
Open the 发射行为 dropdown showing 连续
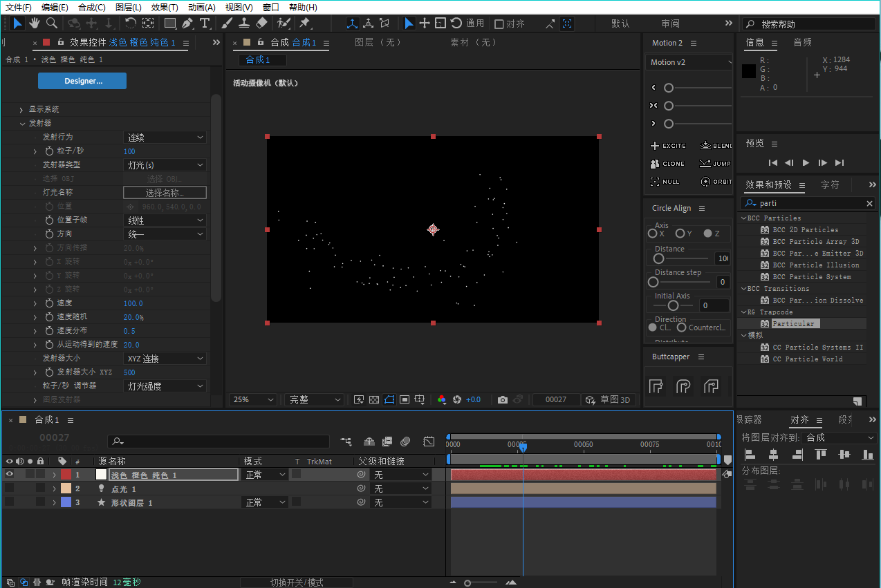point(165,137)
